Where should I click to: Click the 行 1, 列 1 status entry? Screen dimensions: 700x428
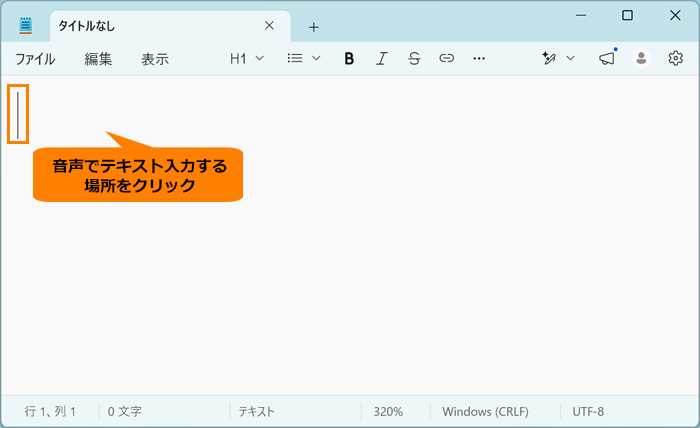pyautogui.click(x=50, y=411)
